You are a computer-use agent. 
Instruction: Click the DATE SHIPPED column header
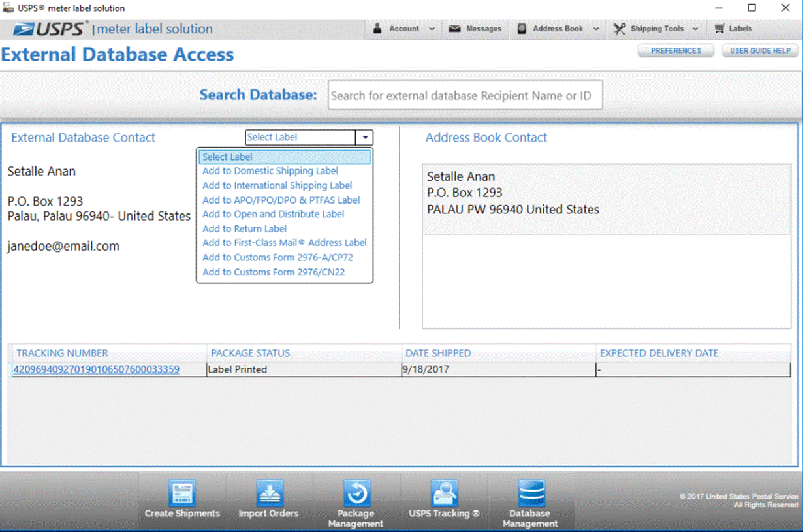point(499,353)
